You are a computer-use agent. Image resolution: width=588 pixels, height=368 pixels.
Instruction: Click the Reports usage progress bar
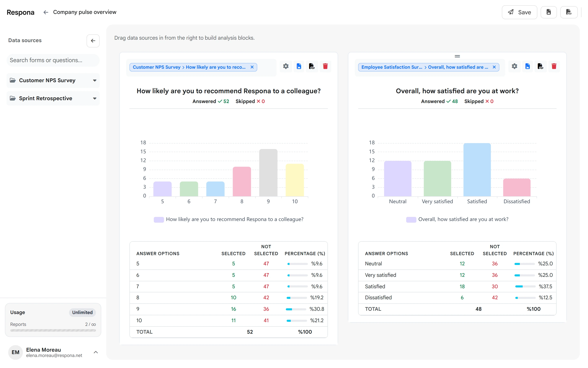53,330
